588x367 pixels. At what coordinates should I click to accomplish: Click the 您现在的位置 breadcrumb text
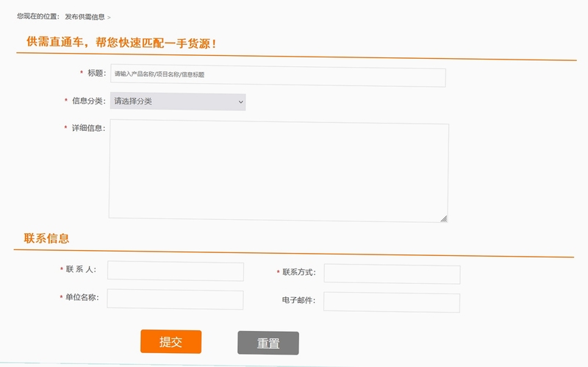coord(38,16)
